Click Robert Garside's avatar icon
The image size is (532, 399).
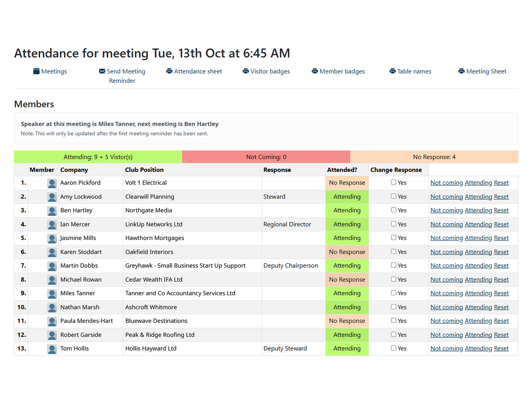pos(52,335)
